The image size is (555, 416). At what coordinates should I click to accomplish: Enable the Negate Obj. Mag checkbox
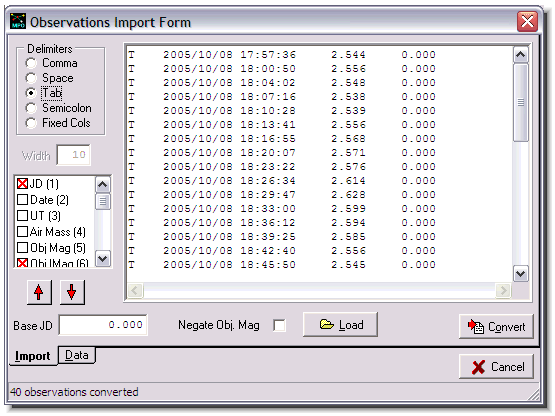pyautogui.click(x=279, y=325)
